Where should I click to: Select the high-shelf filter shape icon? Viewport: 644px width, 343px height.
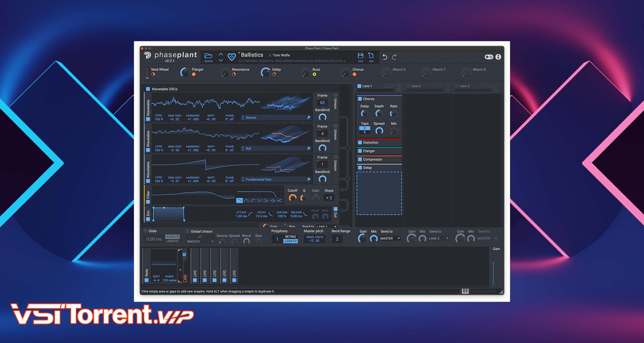(x=279, y=200)
